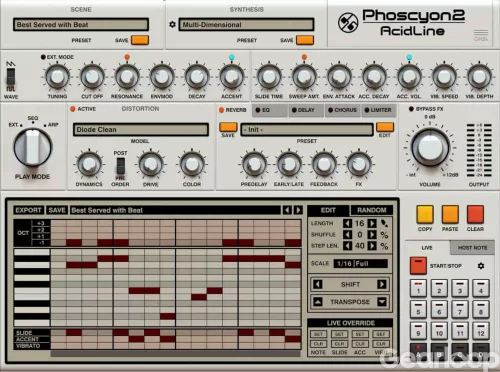The width and height of the screenshot is (500, 372).
Task: Decrease SHUFFLE with the left arrow
Action: tap(347, 235)
